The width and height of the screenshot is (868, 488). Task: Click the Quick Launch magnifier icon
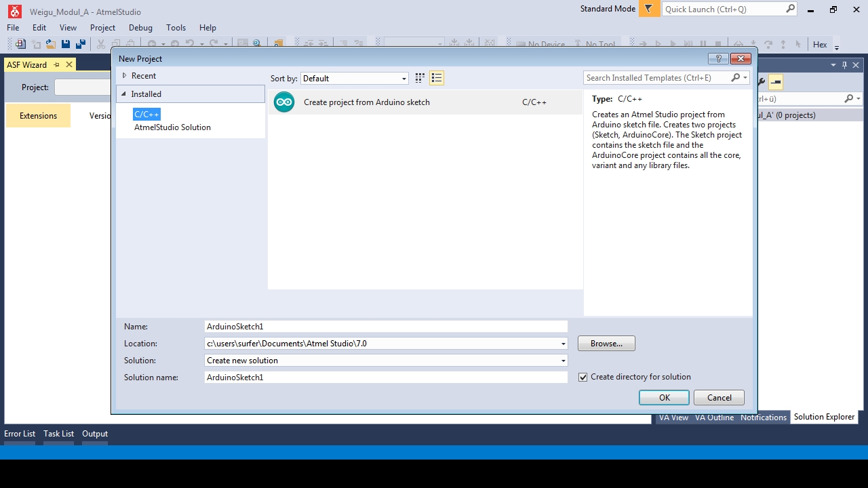(790, 9)
